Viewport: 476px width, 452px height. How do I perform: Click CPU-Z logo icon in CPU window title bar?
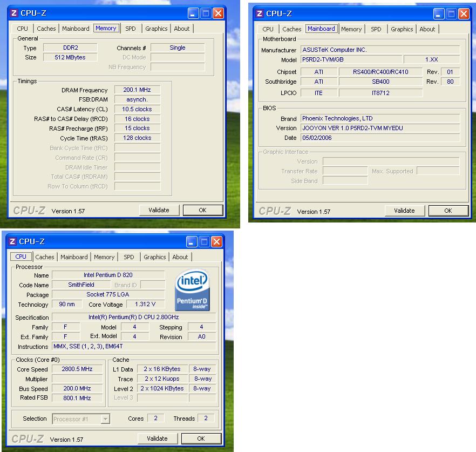point(12,241)
